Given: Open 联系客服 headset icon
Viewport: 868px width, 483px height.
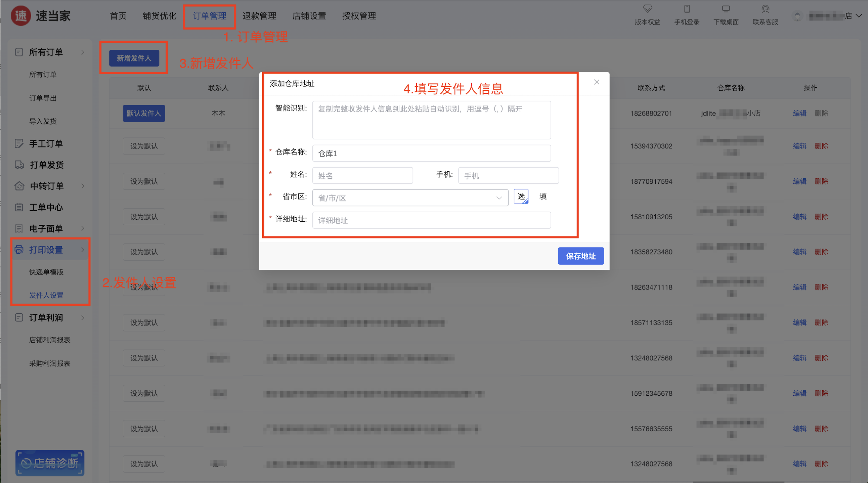Looking at the screenshot, I should [x=765, y=9].
